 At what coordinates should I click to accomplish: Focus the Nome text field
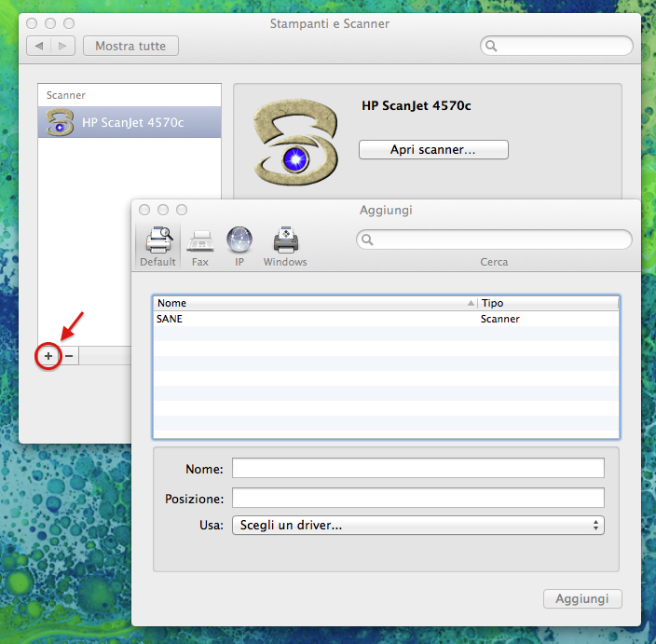click(x=418, y=468)
